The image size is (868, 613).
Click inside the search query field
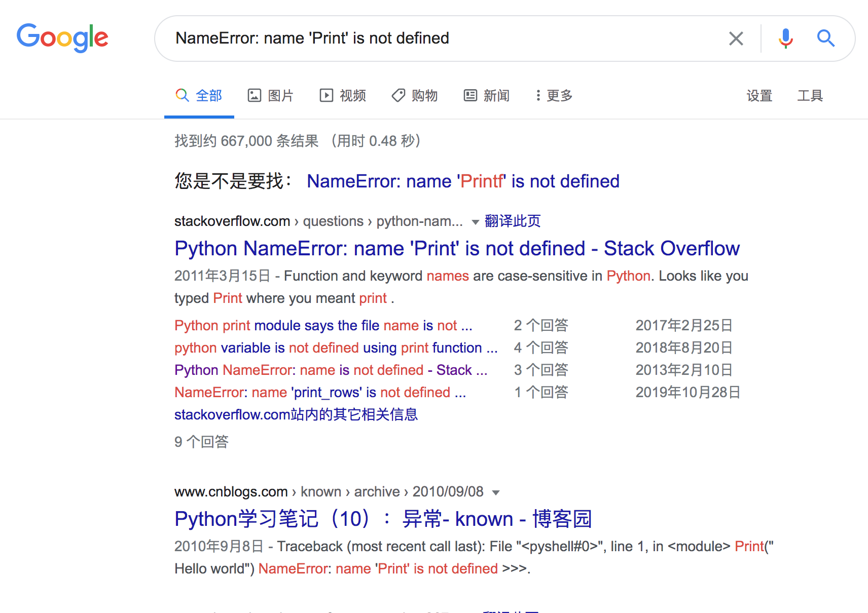pos(446,39)
